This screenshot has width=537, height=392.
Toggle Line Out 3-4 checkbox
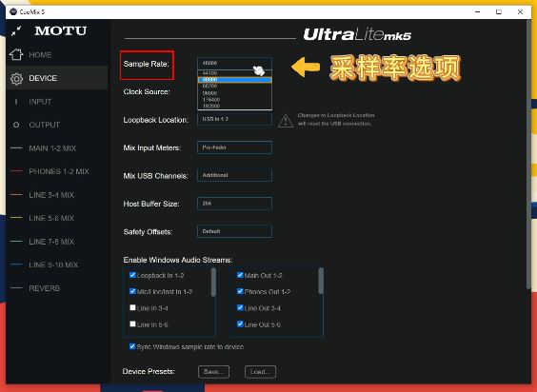pos(240,307)
